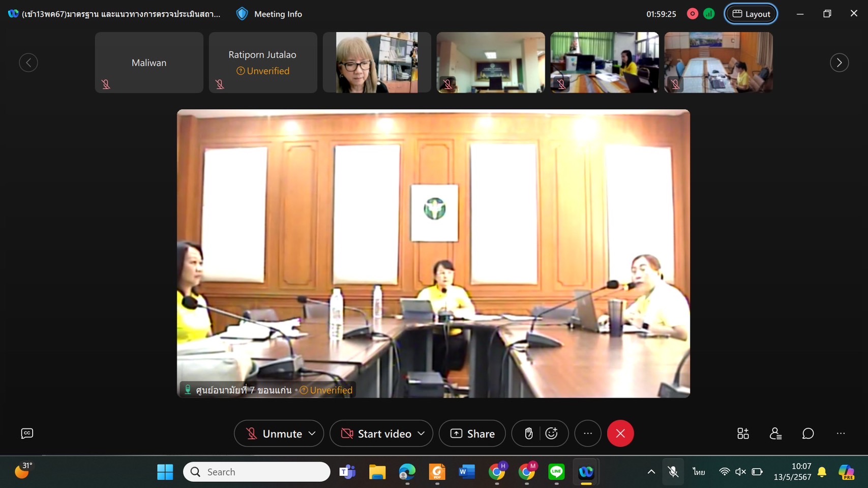
Task: Open the Layout options
Action: pos(751,14)
